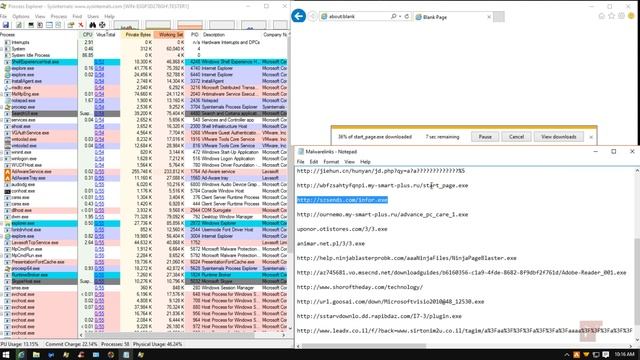Click the IE Favorites star icon
Viewport: 640px width, 360px height.
611,16
